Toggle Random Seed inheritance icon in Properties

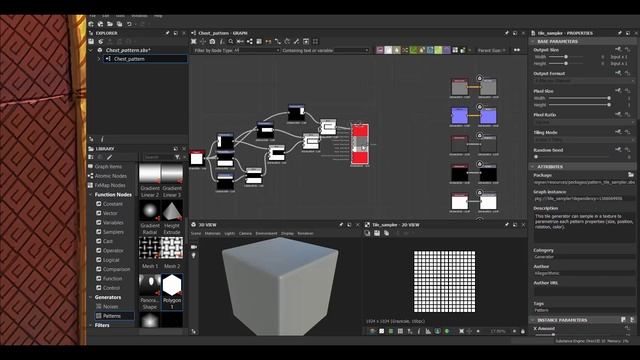click(618, 150)
